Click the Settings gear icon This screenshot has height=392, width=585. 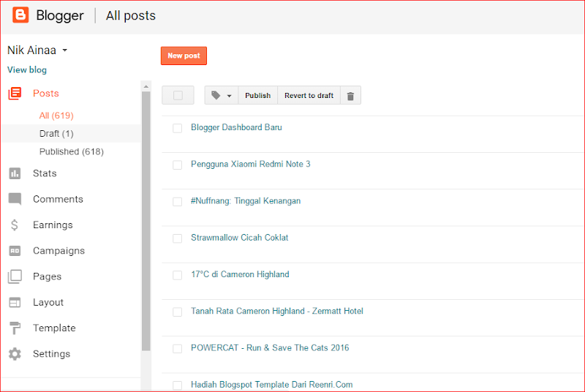pyautogui.click(x=15, y=353)
